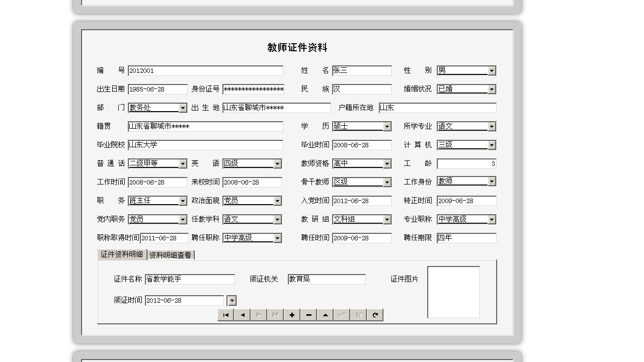644x362 pixels.
Task: Move to the next record
Action: [259, 315]
